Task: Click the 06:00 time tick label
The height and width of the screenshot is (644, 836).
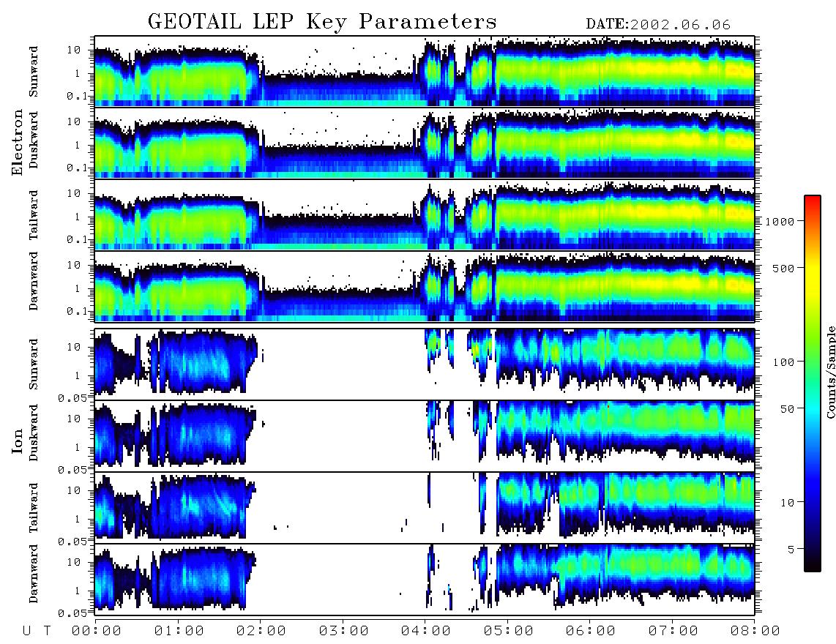Action: tap(591, 632)
